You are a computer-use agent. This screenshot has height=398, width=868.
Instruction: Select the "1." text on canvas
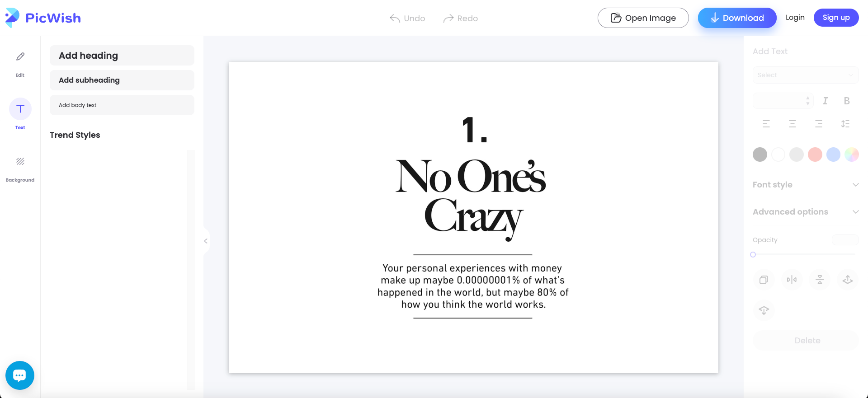(474, 130)
